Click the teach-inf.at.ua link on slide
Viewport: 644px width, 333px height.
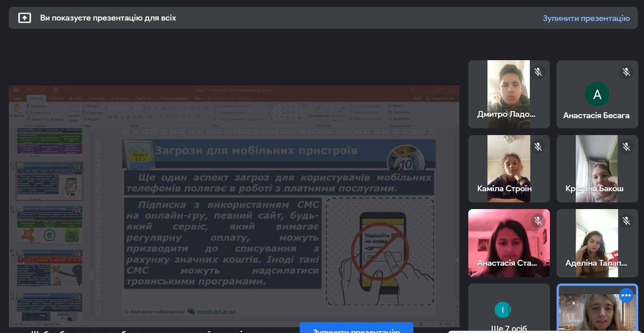(x=216, y=312)
